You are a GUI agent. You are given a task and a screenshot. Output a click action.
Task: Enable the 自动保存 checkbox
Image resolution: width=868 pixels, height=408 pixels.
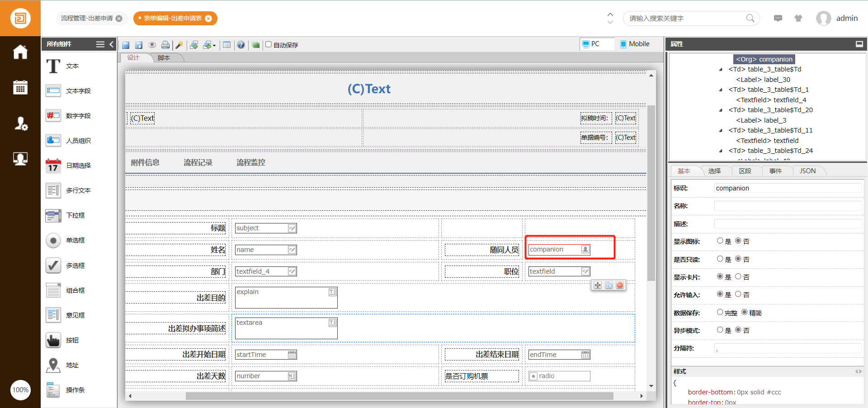269,44
